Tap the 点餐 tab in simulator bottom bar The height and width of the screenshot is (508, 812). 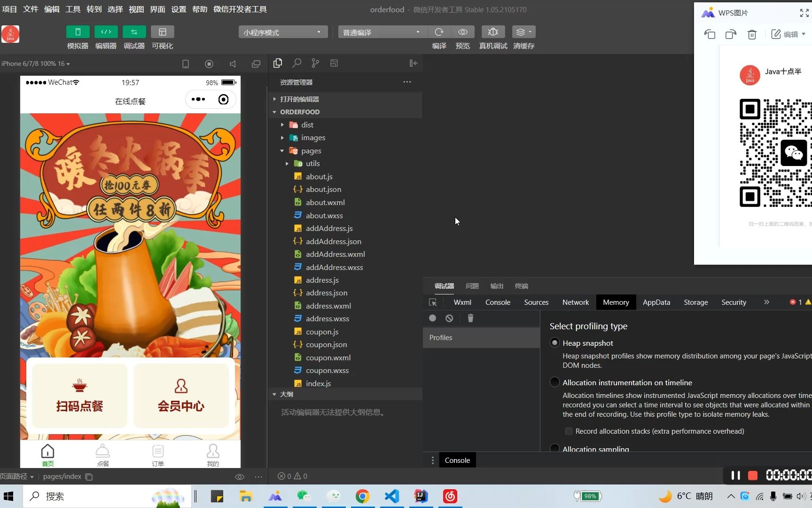102,455
